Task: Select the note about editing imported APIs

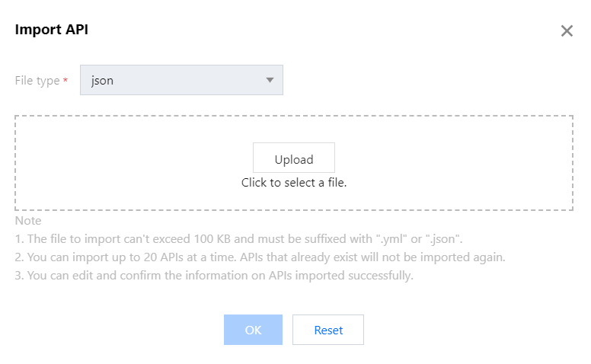Action: coord(213,276)
